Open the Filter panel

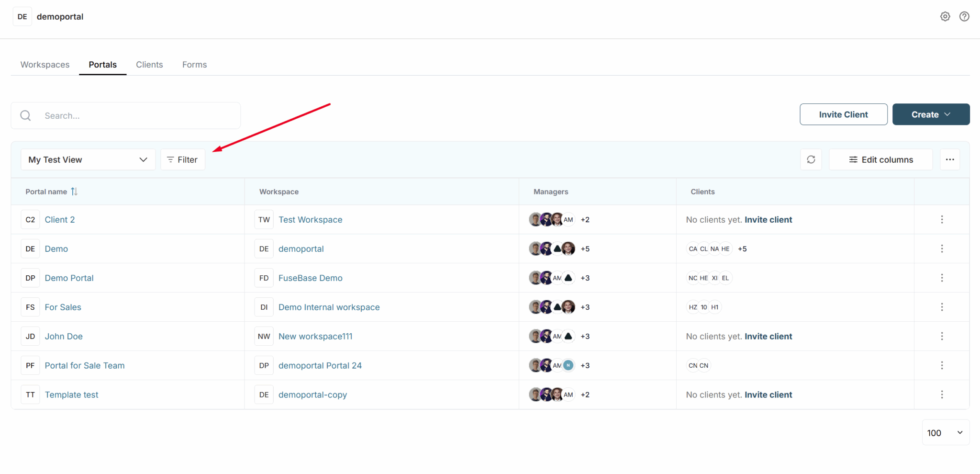coord(182,159)
